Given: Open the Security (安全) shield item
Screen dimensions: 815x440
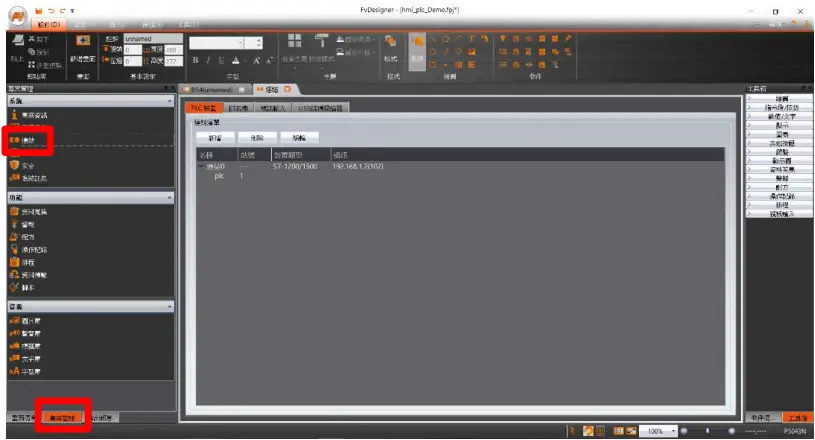Looking at the screenshot, I should click(22, 165).
